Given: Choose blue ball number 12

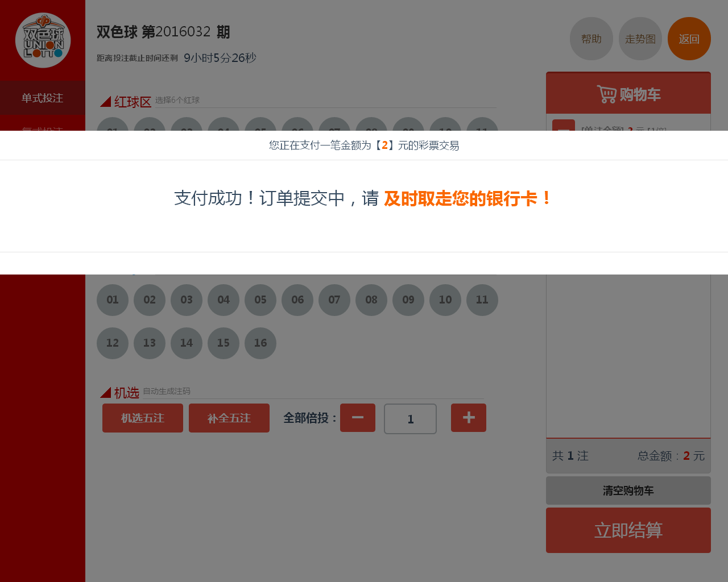Looking at the screenshot, I should [113, 343].
